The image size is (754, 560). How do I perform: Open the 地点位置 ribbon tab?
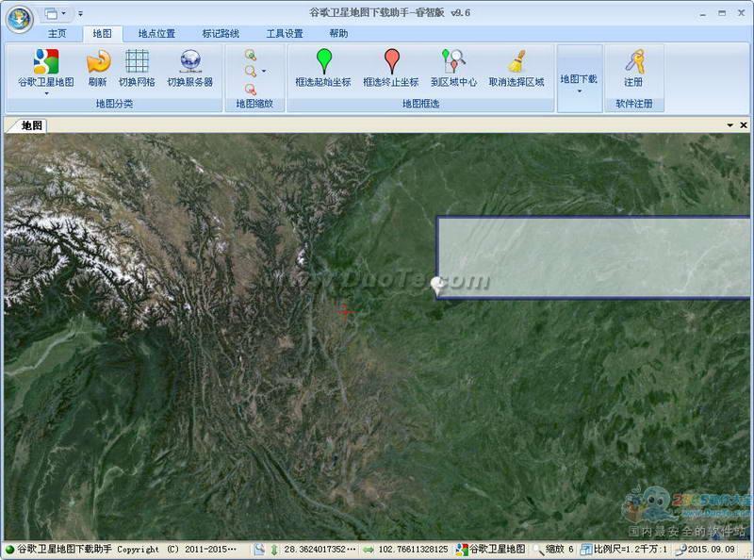pos(156,33)
